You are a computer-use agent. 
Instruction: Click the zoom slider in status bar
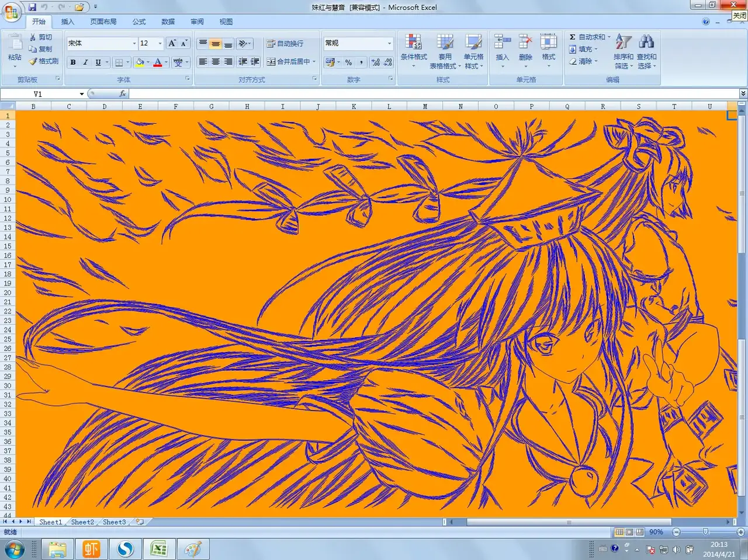[x=705, y=532]
